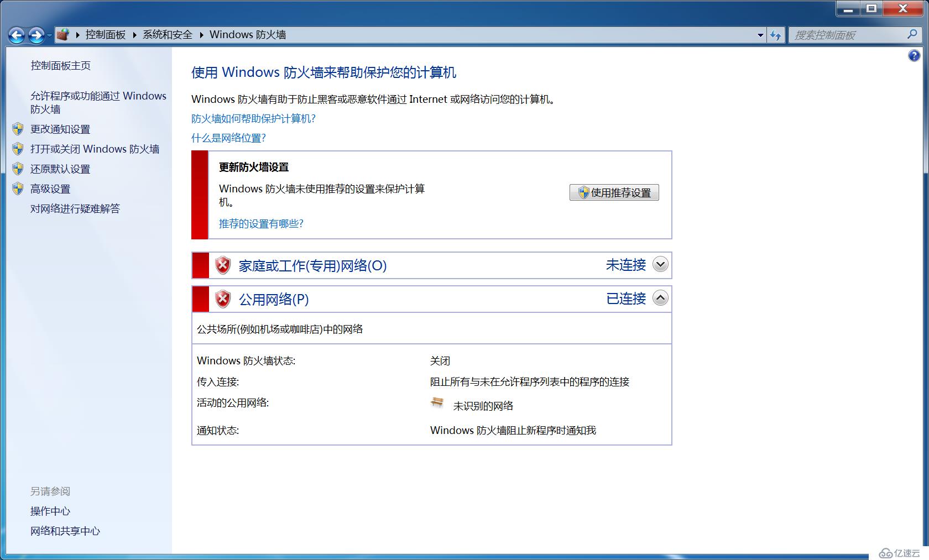929x560 pixels.
Task: Click 已连接 status text
Action: (x=626, y=299)
